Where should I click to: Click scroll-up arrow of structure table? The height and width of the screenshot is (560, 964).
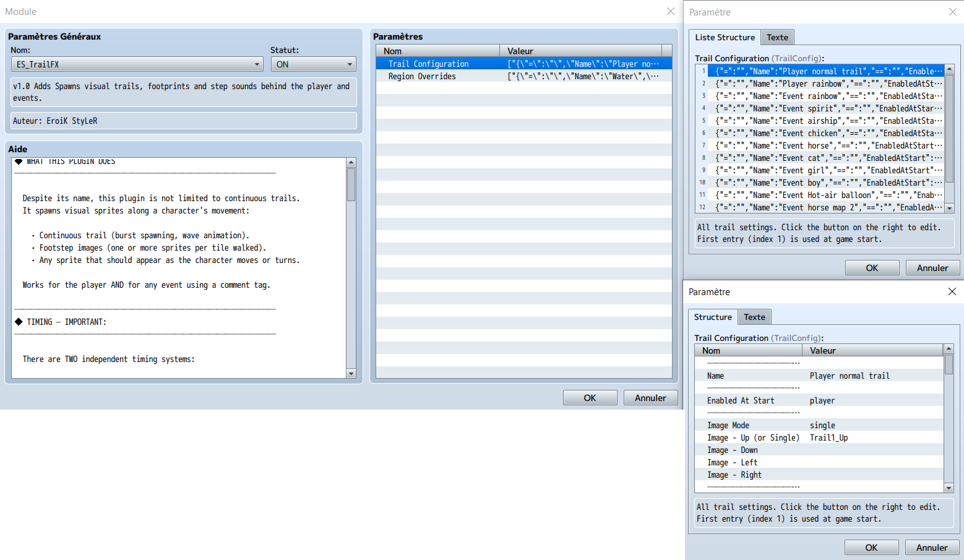pyautogui.click(x=949, y=349)
